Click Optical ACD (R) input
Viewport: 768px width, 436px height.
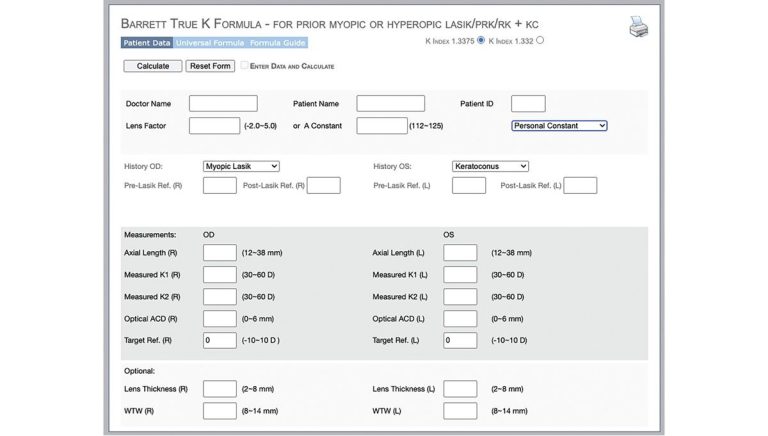(220, 318)
